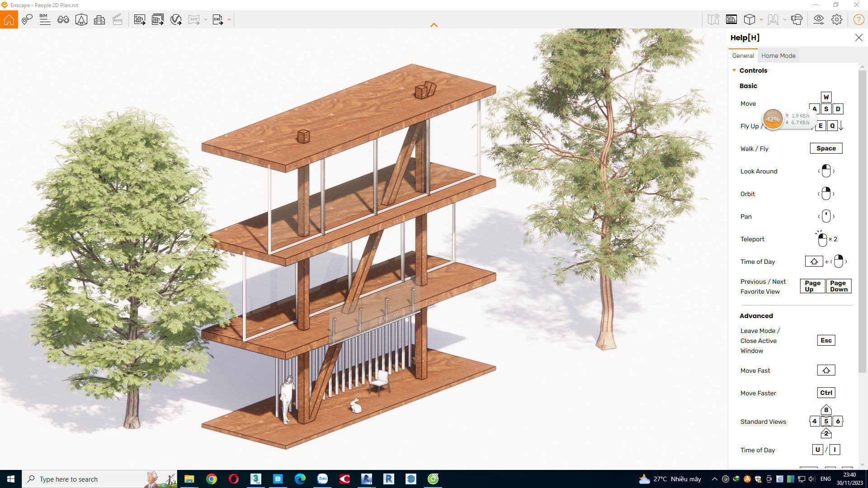Collapse the toolbar with the orange chevron

tap(434, 25)
